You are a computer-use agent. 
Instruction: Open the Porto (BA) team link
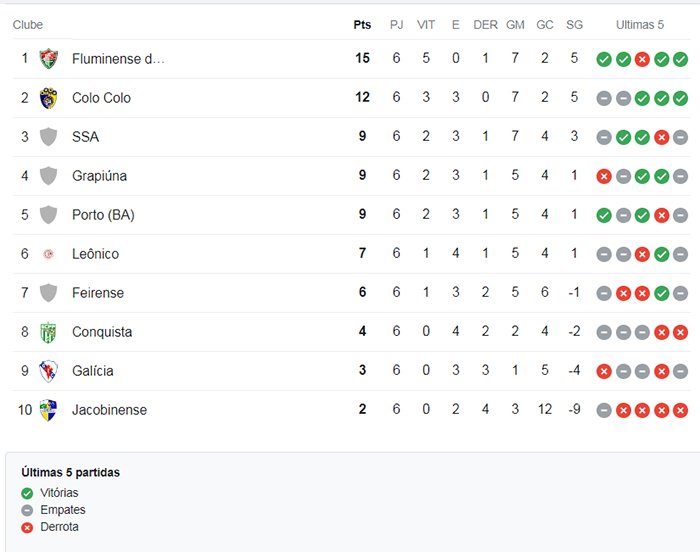(x=103, y=215)
